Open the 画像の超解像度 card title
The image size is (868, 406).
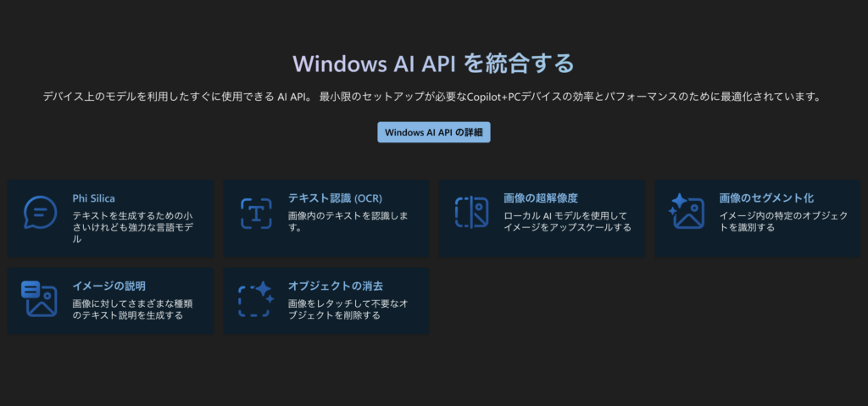[541, 198]
